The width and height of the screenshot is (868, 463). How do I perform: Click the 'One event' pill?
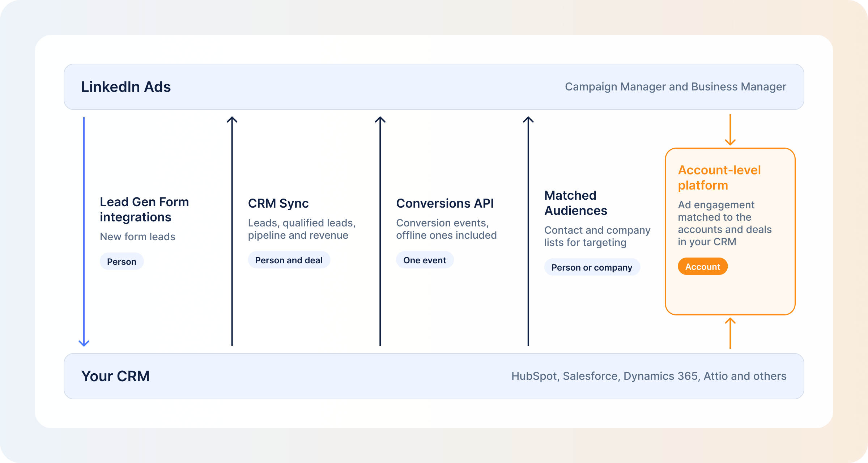425,260
